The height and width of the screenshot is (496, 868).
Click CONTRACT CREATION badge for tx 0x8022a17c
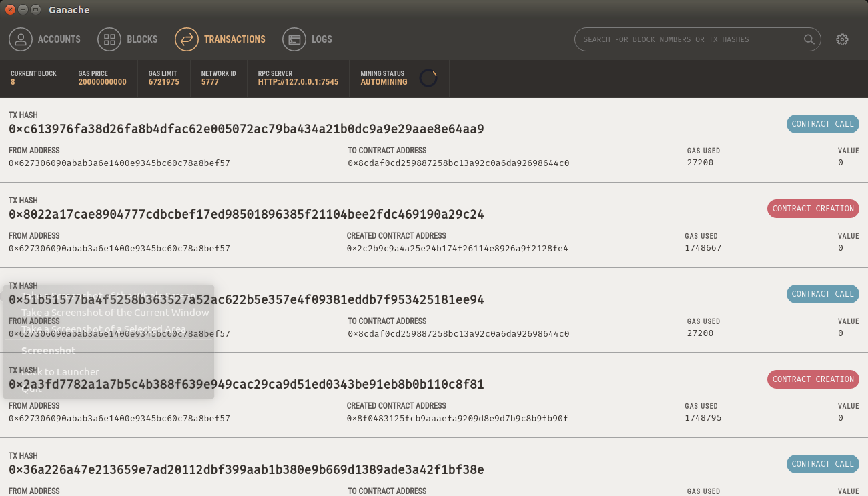[x=813, y=209]
